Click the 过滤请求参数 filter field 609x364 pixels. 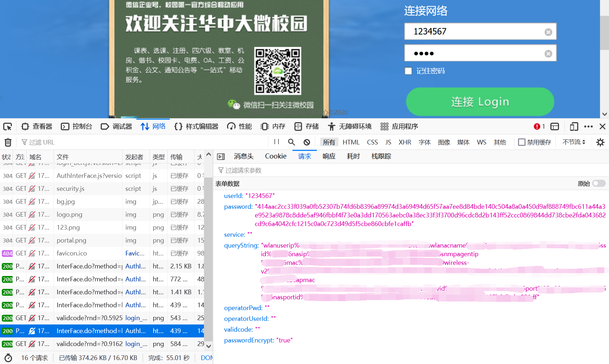411,170
